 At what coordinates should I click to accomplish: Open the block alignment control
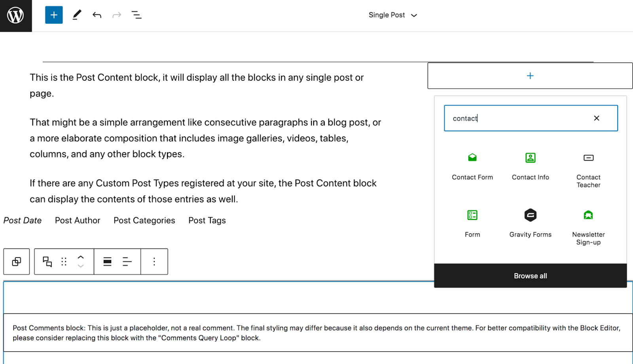click(107, 261)
